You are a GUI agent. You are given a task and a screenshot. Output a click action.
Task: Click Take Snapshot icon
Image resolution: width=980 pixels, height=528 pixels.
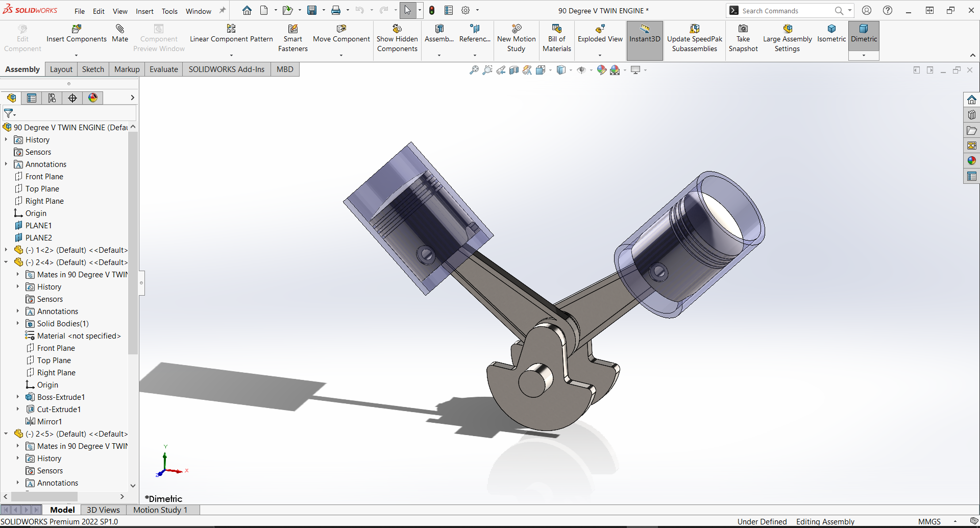(x=743, y=29)
